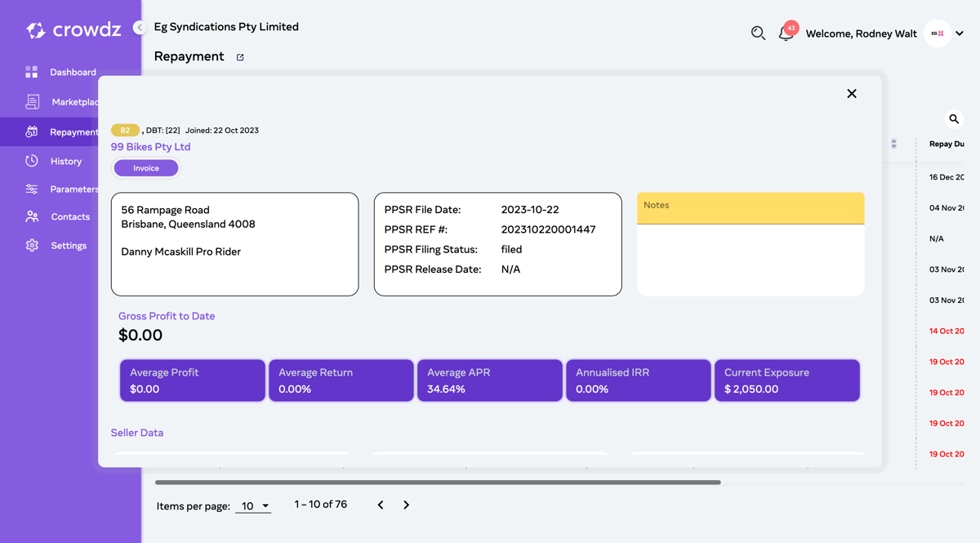Click the $0.00 gross profit amount
The height and width of the screenshot is (543, 980).
(140, 336)
